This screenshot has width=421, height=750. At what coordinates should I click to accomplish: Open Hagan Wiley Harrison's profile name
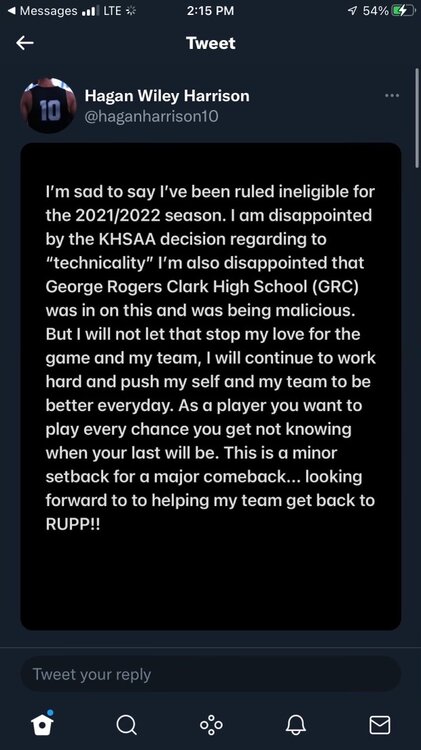(167, 96)
